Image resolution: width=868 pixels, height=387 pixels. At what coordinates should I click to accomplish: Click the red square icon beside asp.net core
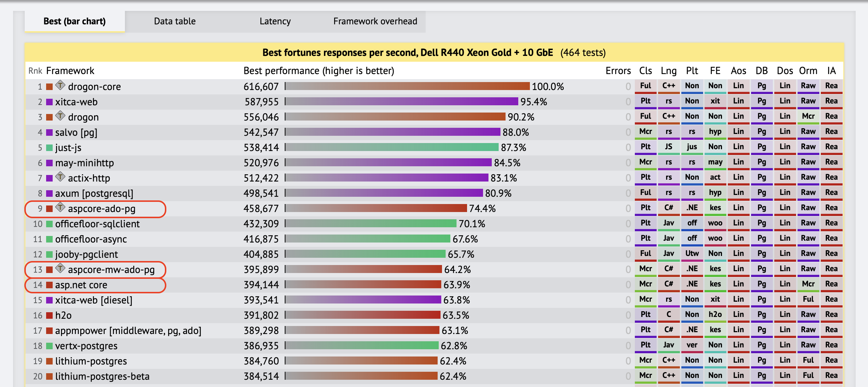[x=49, y=285]
